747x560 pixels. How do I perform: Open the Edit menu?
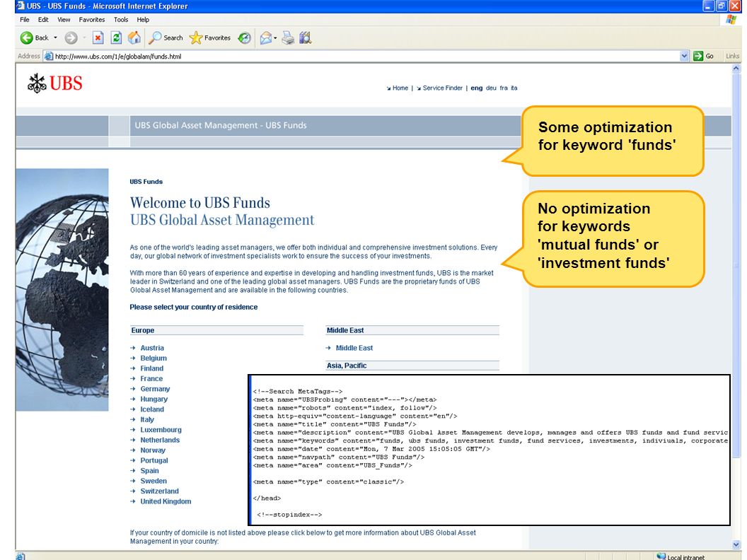[x=43, y=20]
